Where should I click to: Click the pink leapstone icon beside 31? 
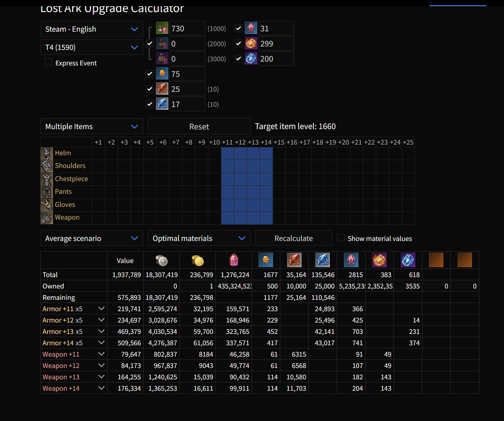(x=251, y=28)
